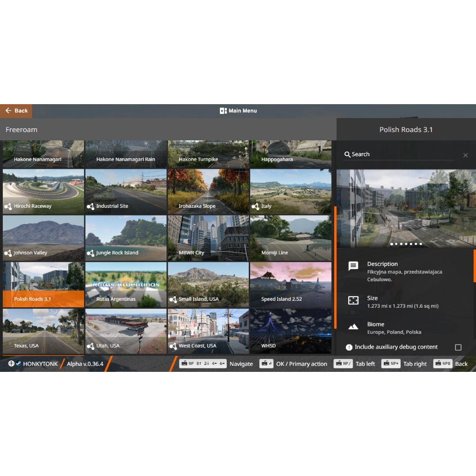Open the Main Menu
476x476 pixels.
point(238,111)
